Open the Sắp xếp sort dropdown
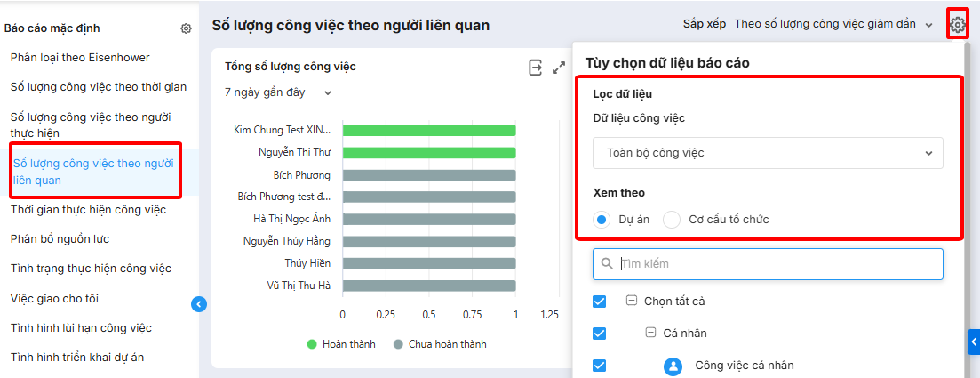 point(833,24)
